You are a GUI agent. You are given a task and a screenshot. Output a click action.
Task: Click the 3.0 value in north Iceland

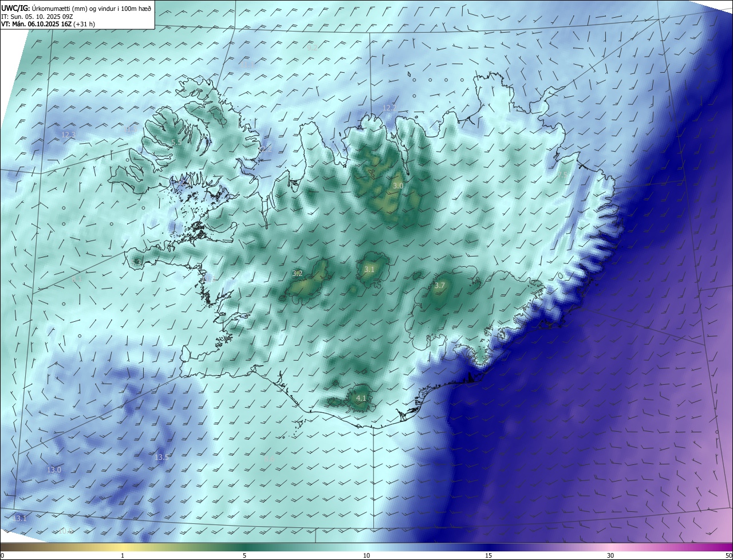(x=398, y=186)
